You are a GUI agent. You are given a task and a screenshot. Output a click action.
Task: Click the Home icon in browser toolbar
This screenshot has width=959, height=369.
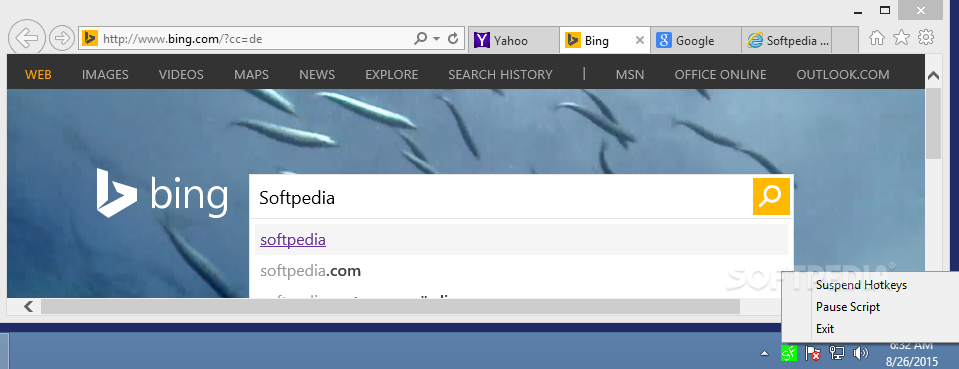click(877, 38)
